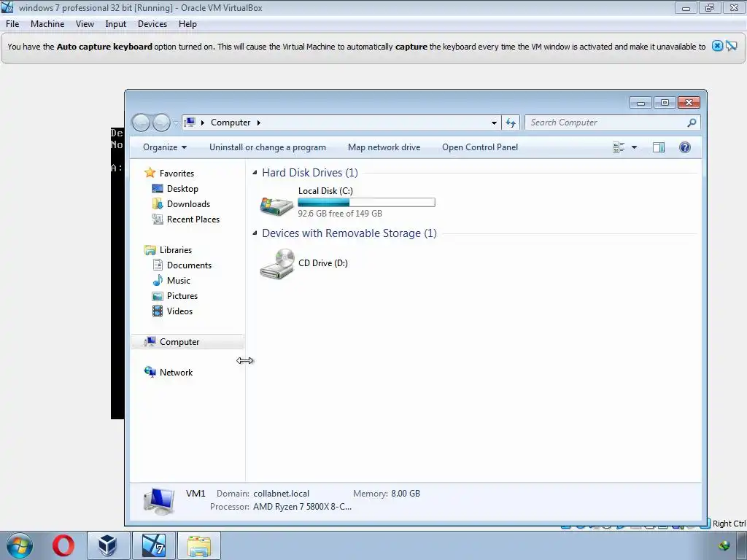Click the search magnifier icon
The width and height of the screenshot is (747, 560).
692,122
